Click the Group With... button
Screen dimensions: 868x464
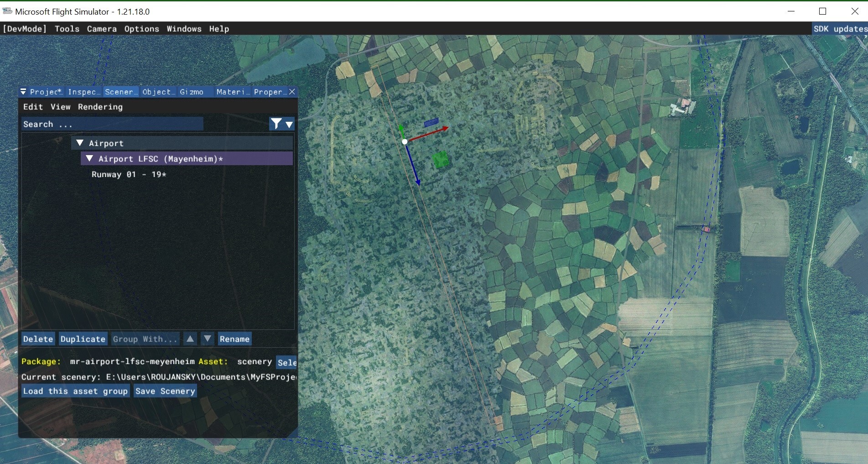145,339
